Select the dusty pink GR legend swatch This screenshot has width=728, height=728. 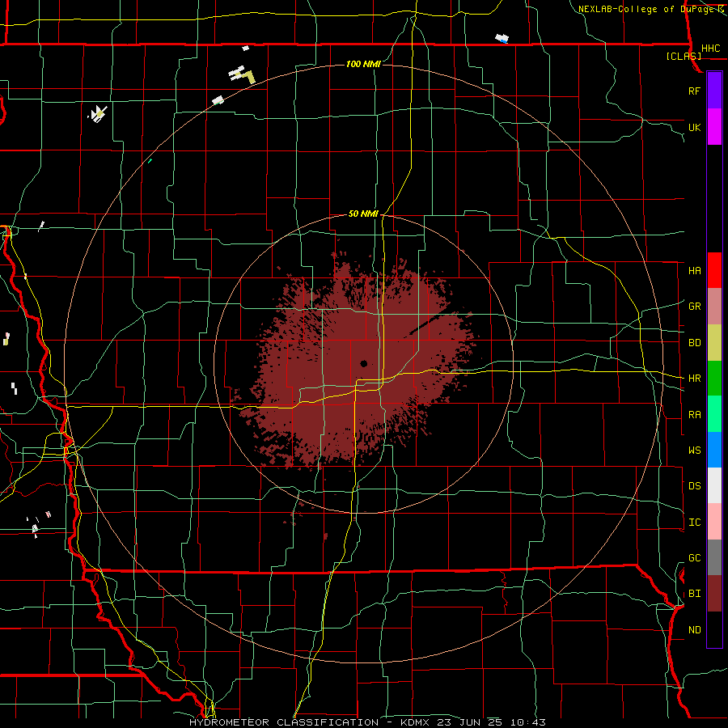[x=714, y=306]
